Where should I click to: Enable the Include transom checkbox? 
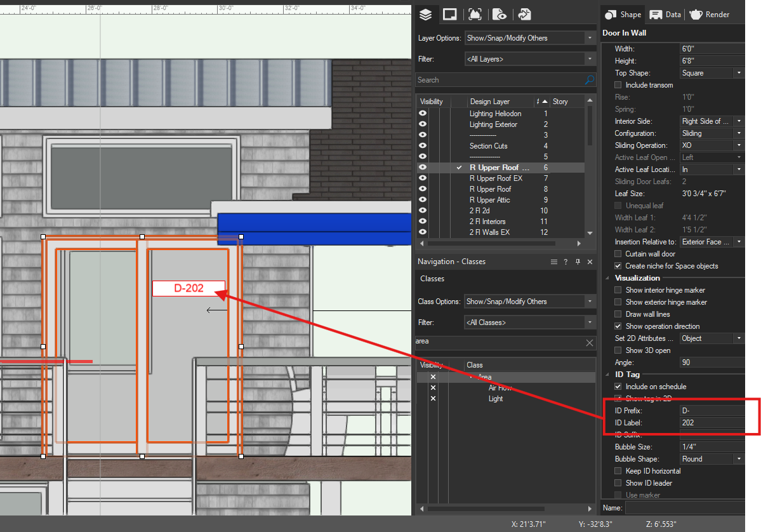tap(618, 85)
